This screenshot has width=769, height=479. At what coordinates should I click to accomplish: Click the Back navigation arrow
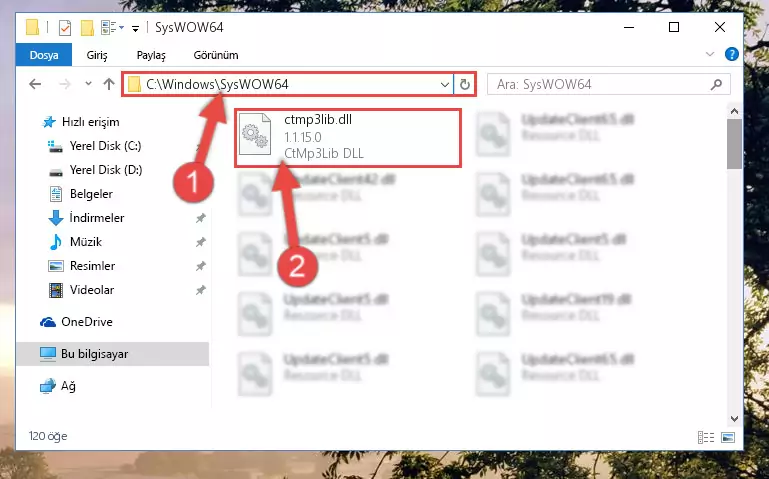35,84
